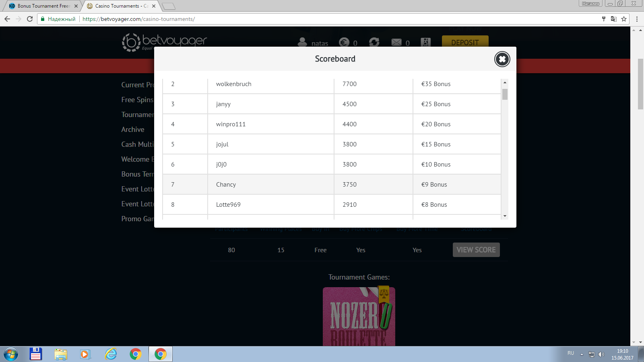This screenshot has height=362, width=644.
Task: Open the Welcome Bonus sidebar link
Action: 138,159
